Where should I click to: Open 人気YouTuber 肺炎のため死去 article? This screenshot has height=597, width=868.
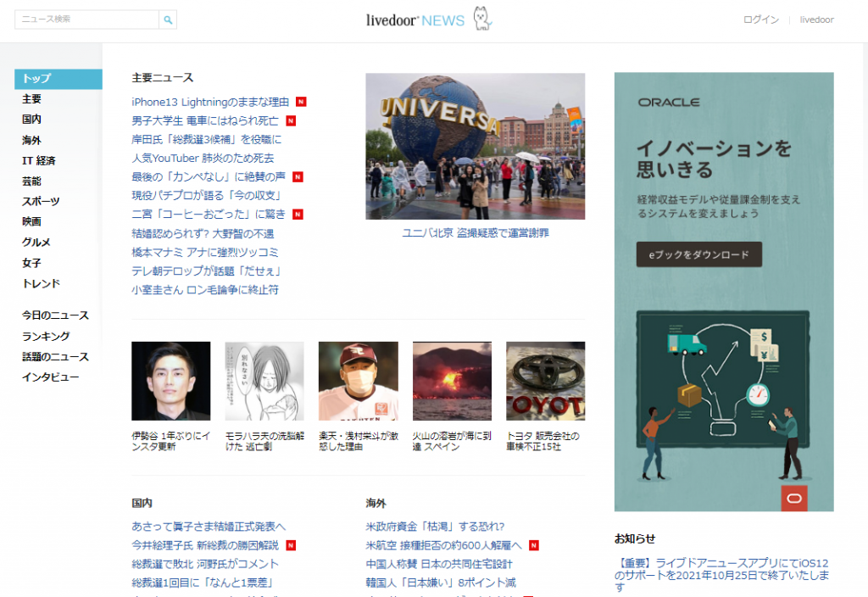tap(203, 159)
